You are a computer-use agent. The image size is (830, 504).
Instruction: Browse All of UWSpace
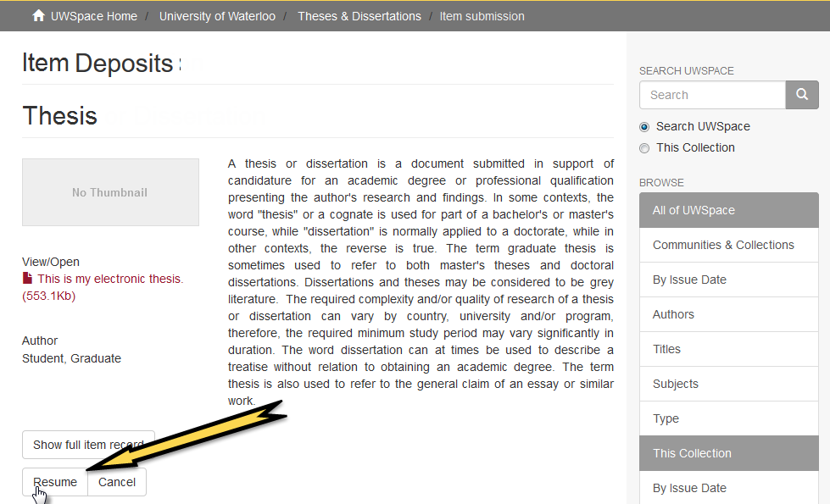[694, 210]
